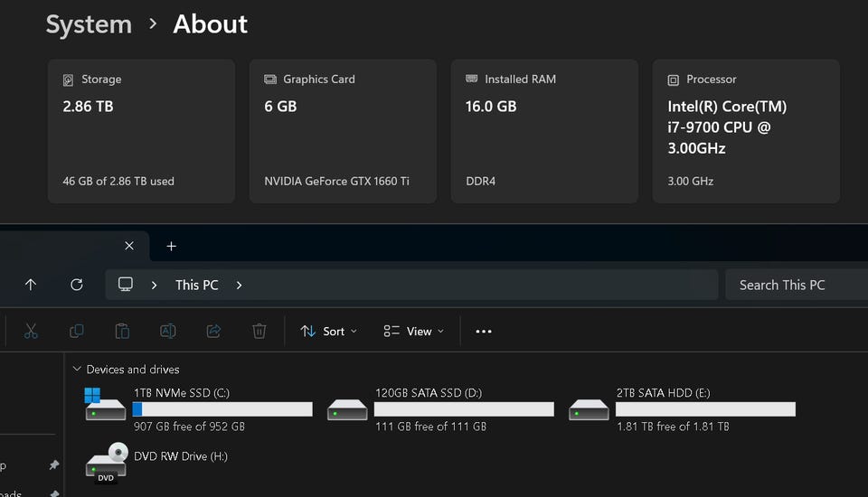Open the Storage 2.86 TB card
Screen dimensions: 868x497
(141, 131)
